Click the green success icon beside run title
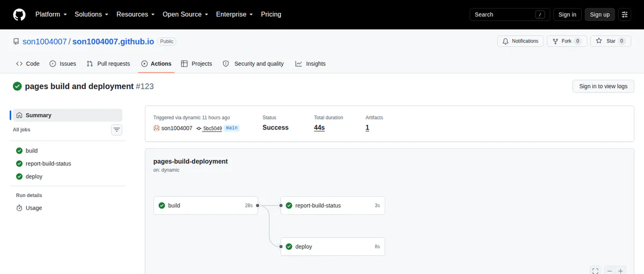This screenshot has height=274, width=644. coord(17,86)
